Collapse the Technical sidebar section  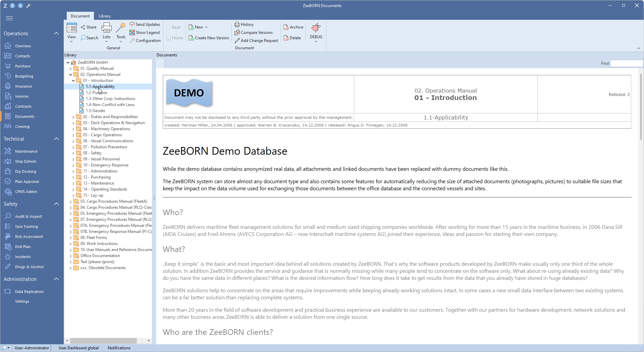click(x=56, y=139)
